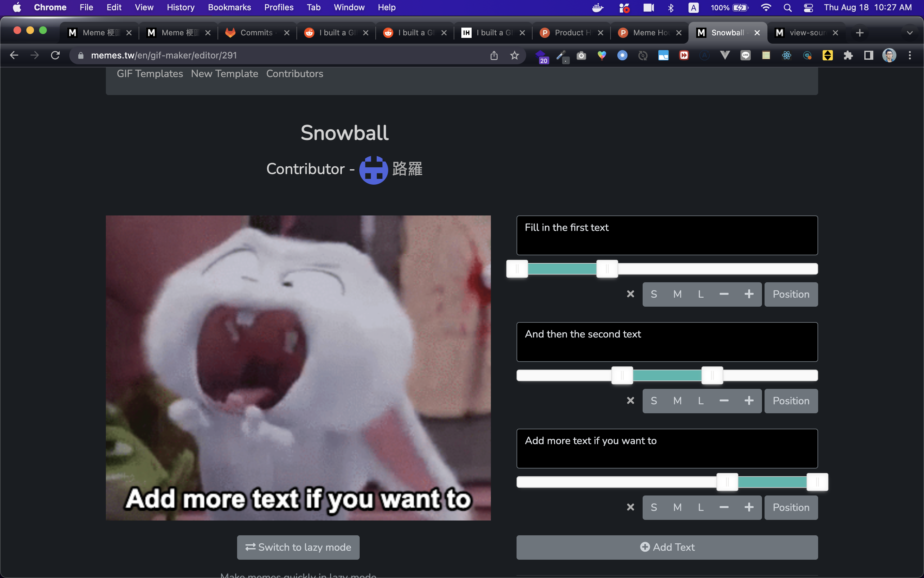This screenshot has width=924, height=578.
Task: Go back to the previous page
Action: pyautogui.click(x=14, y=56)
